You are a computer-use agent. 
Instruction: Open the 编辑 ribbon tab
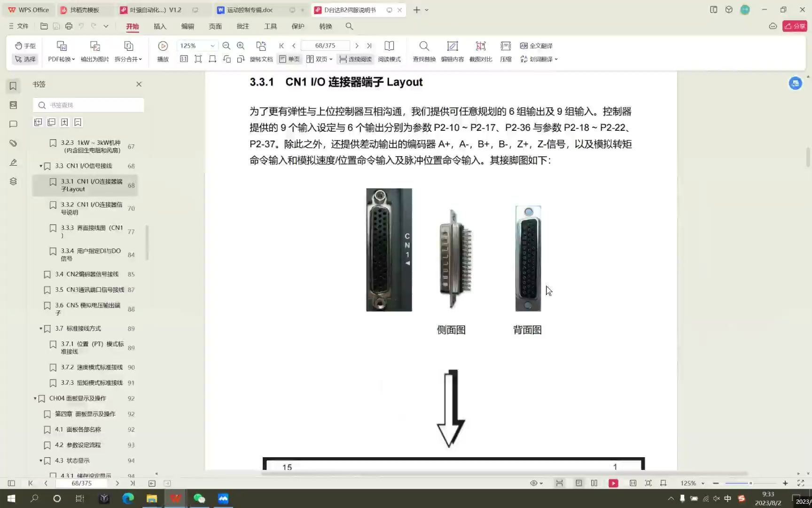[187, 26]
